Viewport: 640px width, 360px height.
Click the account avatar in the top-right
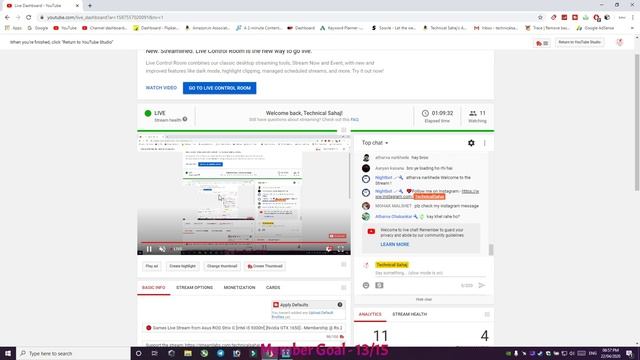pos(620,42)
